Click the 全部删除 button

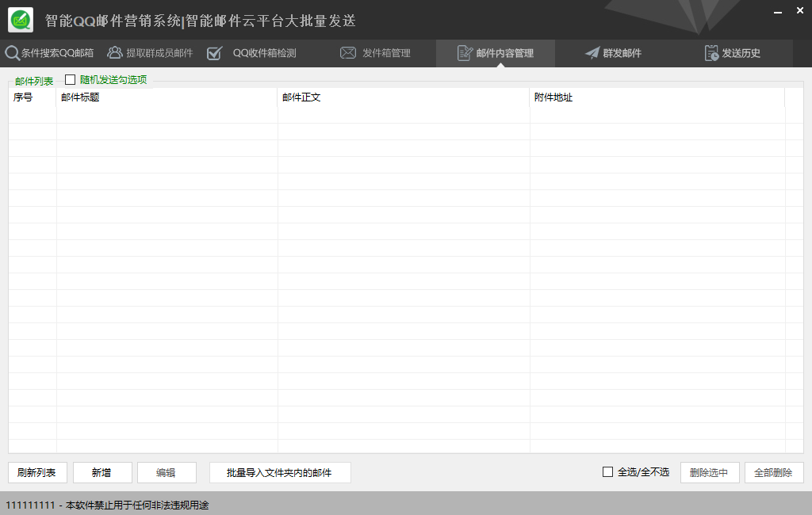coord(774,472)
